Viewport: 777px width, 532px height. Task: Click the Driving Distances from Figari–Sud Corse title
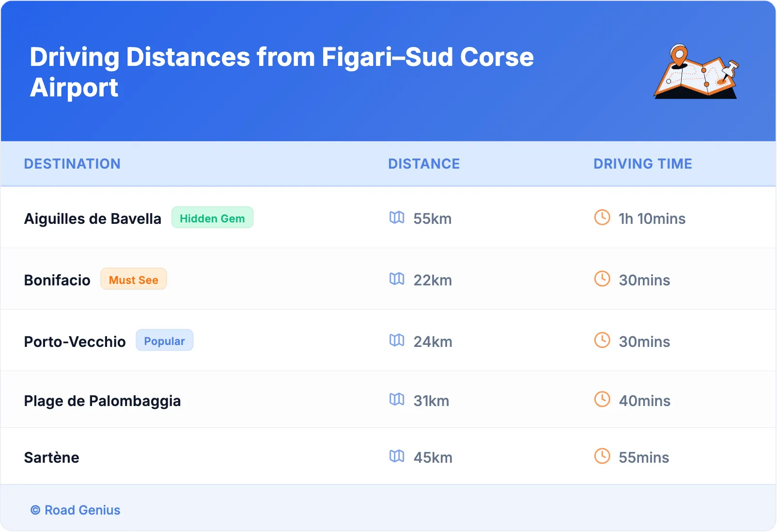pyautogui.click(x=282, y=72)
